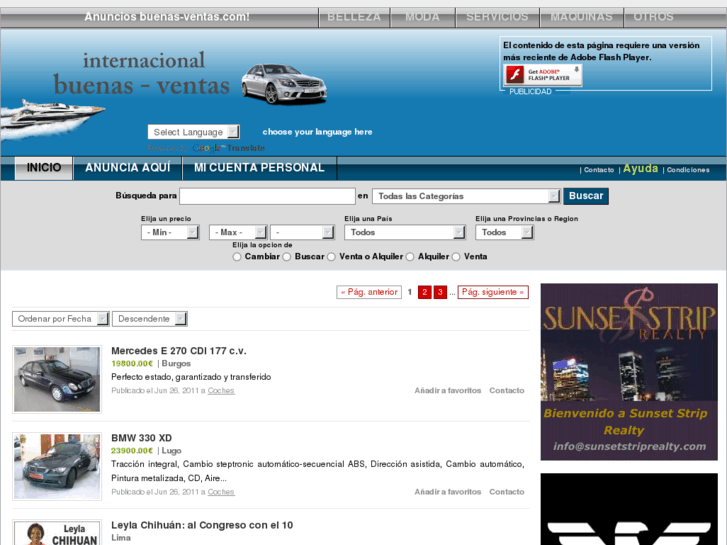
Task: Click the Anuncios buenas-ventas.com! header title
Action: (x=167, y=17)
